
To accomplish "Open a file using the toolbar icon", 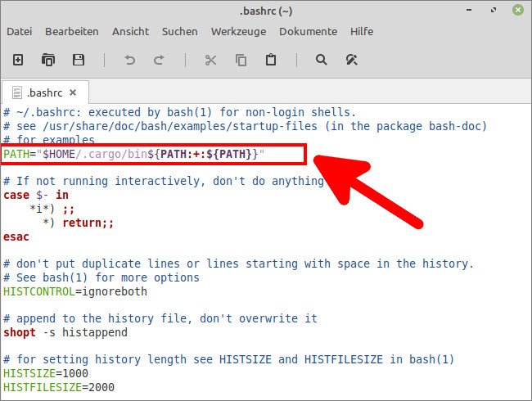I will tap(48, 60).
